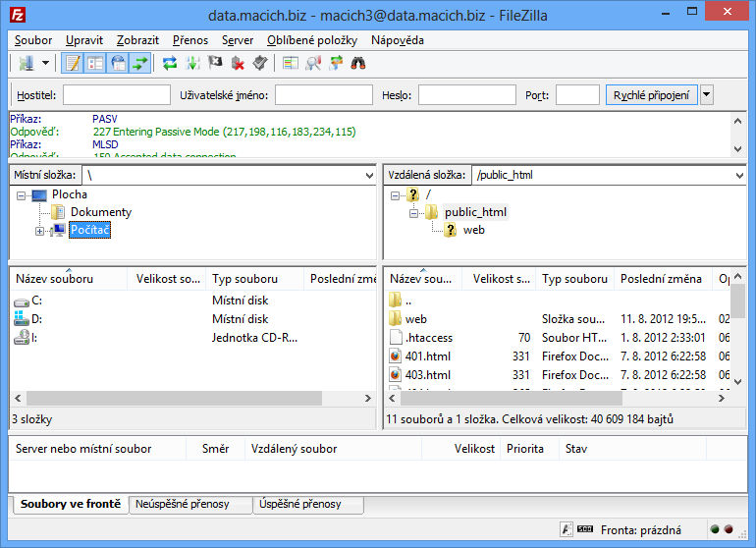Cancel current operation with flag icon
Image resolution: width=756 pixels, height=548 pixels.
[x=215, y=63]
